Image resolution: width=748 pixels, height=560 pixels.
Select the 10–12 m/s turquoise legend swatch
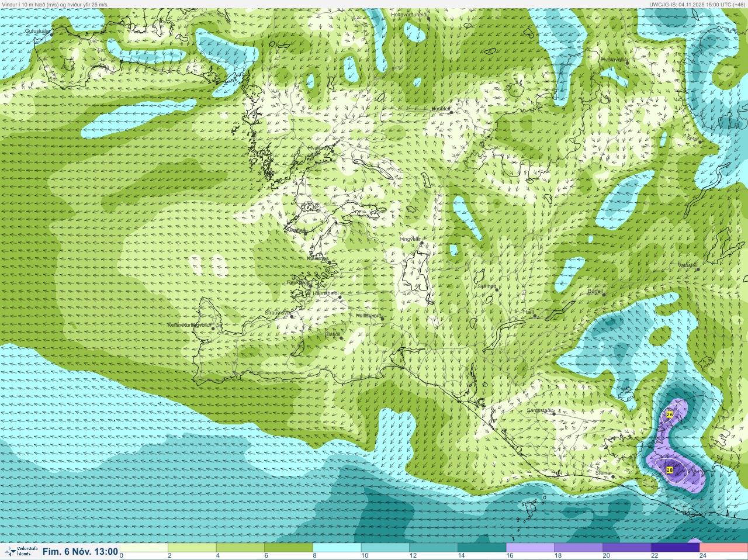point(386,548)
